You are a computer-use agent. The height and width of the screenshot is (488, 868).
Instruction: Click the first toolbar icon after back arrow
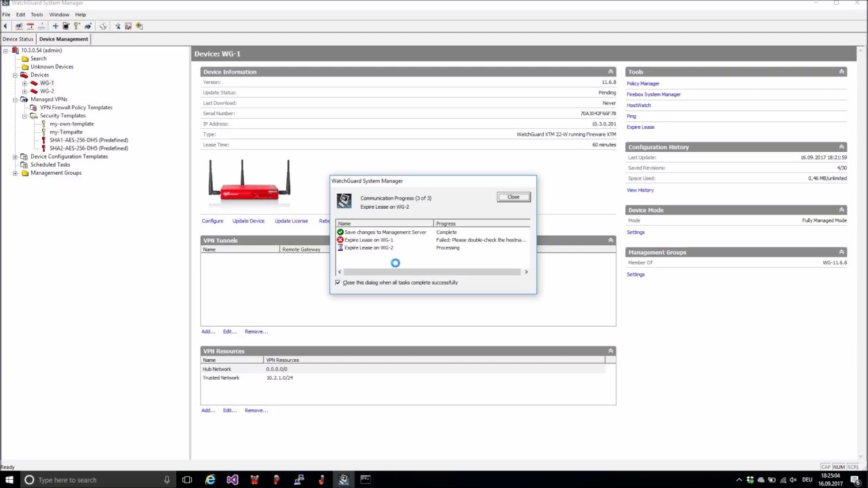[x=18, y=26]
